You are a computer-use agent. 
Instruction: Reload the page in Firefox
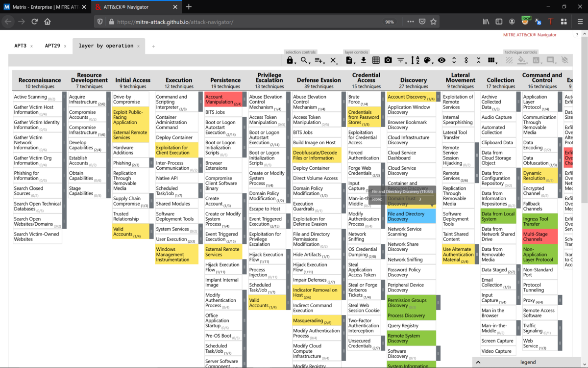[34, 22]
